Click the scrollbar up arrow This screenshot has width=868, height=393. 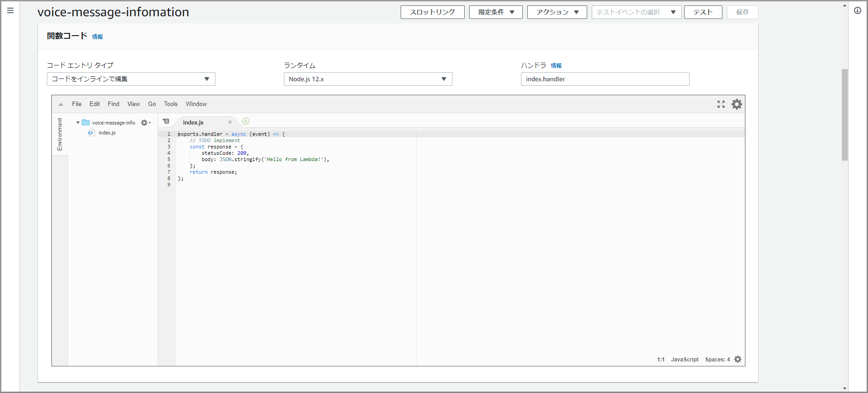click(x=845, y=5)
